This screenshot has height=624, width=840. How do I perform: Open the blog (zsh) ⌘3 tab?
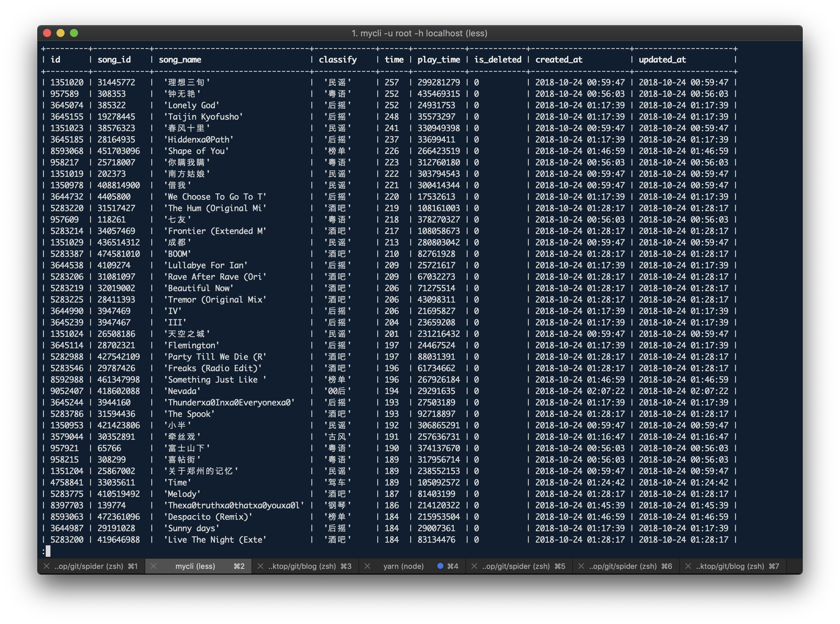point(302,566)
